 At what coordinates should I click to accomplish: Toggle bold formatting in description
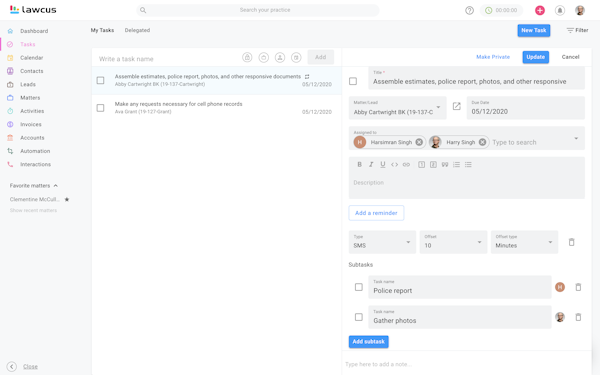click(359, 165)
